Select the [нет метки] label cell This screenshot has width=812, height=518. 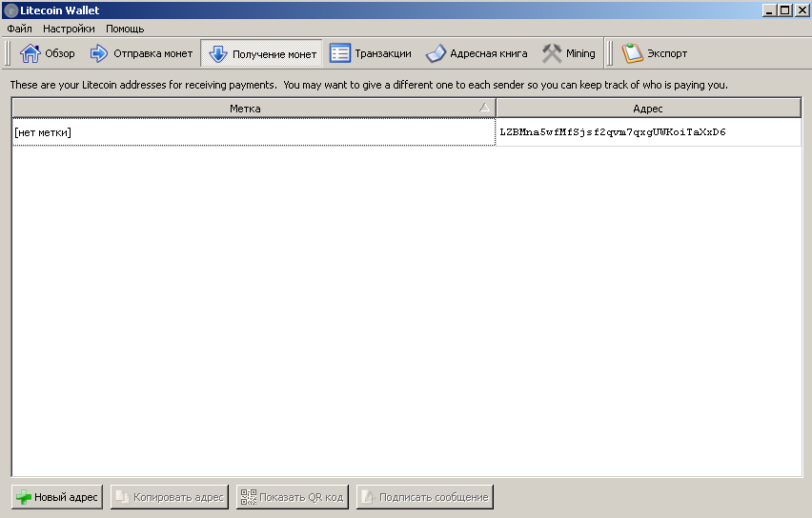coord(254,132)
